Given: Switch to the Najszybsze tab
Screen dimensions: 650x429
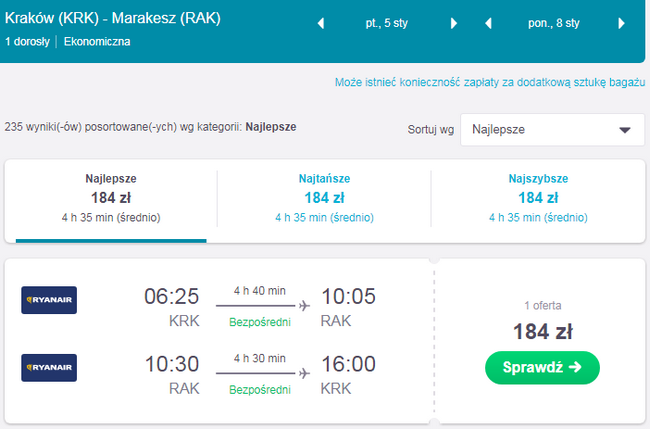Looking at the screenshot, I should (537, 198).
